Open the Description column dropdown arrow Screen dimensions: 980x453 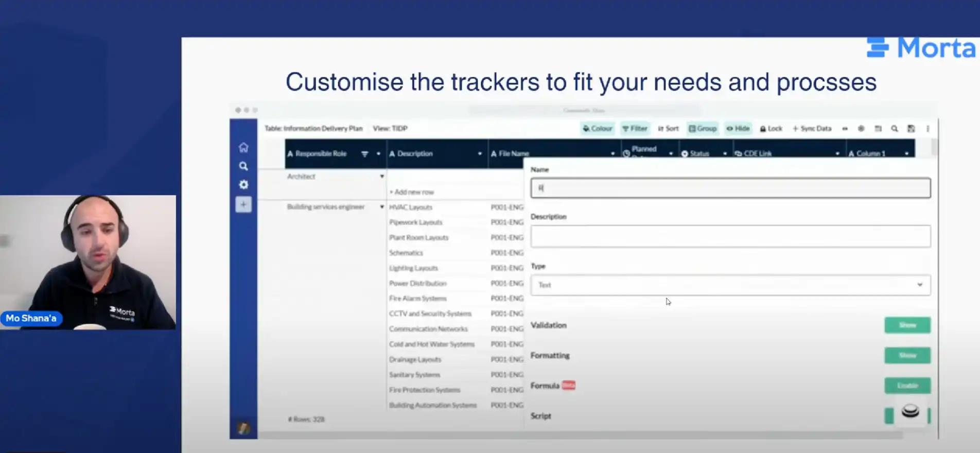[x=480, y=154]
